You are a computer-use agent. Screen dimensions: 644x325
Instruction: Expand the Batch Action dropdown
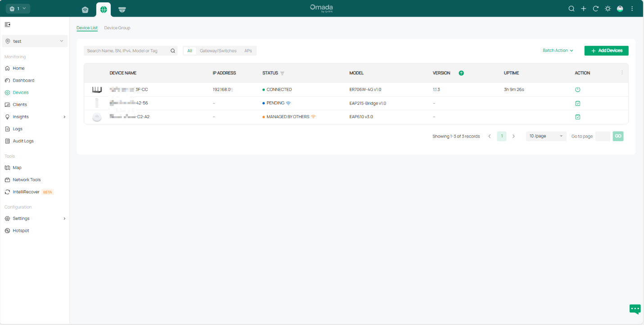point(558,50)
